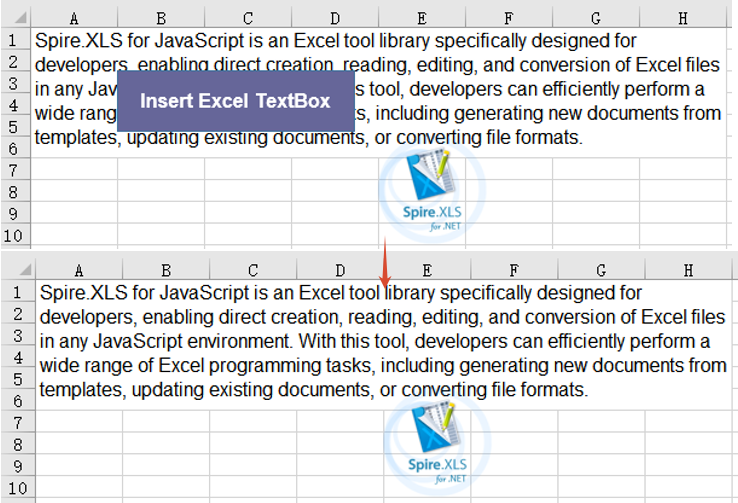738x503 pixels.
Task: Select column F header in upper worksheet
Action: click(x=509, y=18)
